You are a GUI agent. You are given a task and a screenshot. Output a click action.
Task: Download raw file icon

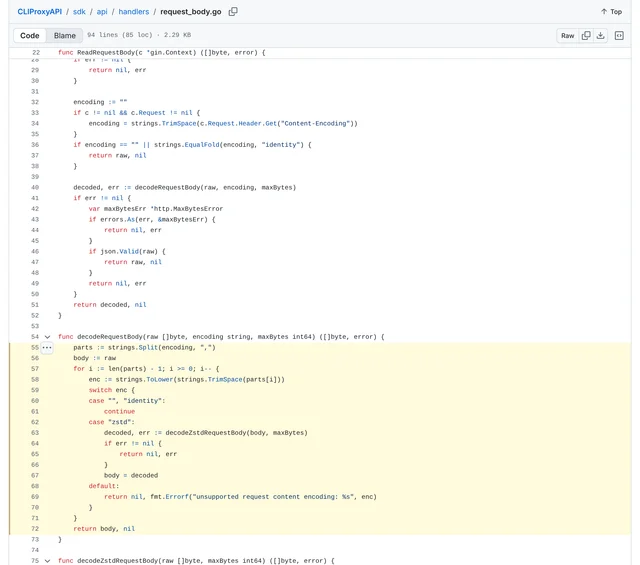coord(600,36)
